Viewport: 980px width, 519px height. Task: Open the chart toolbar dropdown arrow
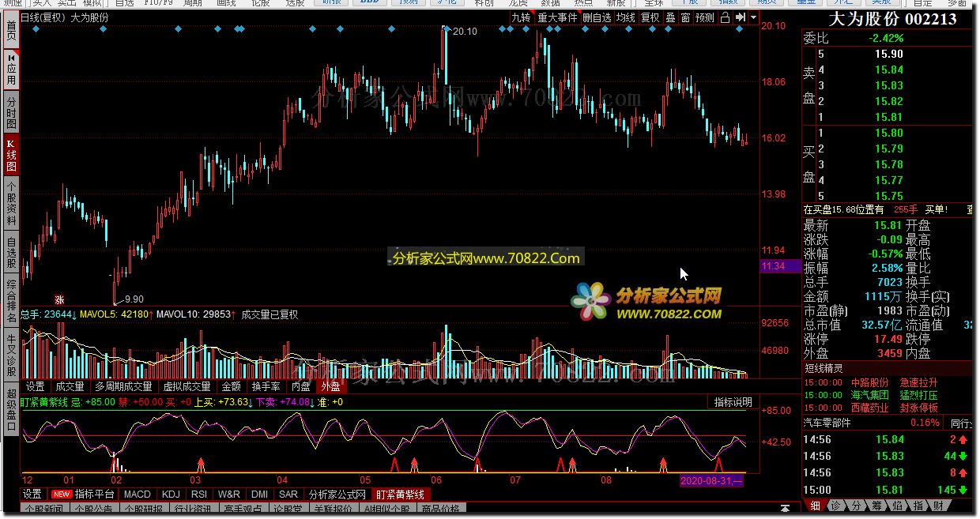tap(754, 17)
